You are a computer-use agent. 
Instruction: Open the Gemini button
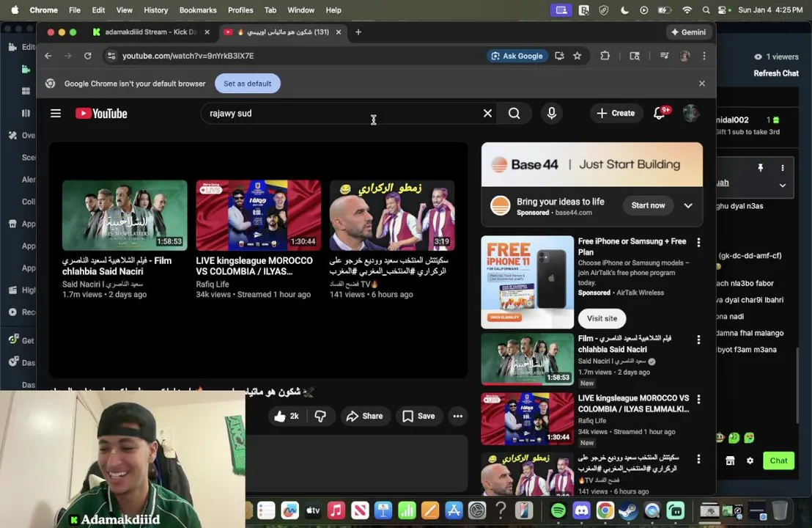pyautogui.click(x=689, y=32)
